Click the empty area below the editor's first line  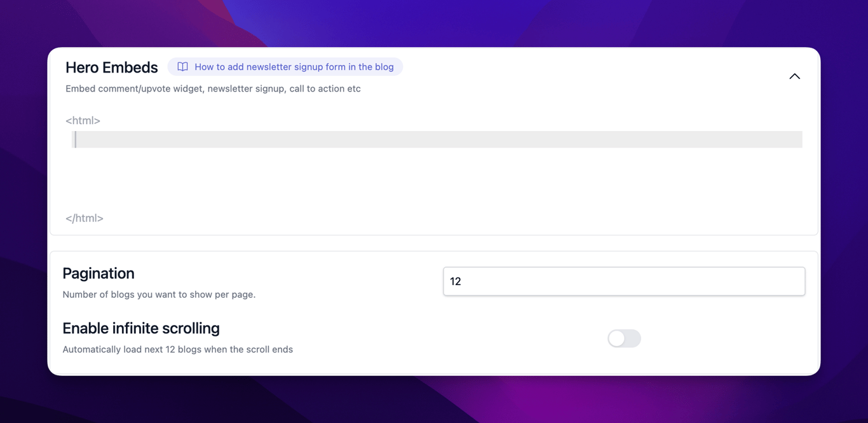click(437, 178)
